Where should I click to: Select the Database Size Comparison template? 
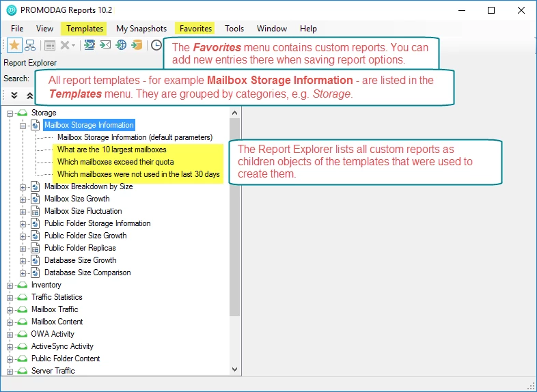[x=87, y=273]
